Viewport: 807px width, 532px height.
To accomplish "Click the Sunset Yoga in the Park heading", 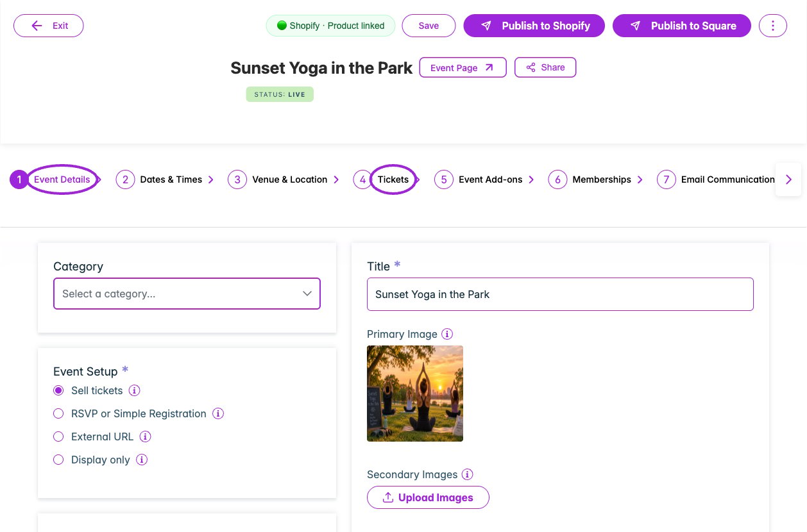I will [321, 69].
